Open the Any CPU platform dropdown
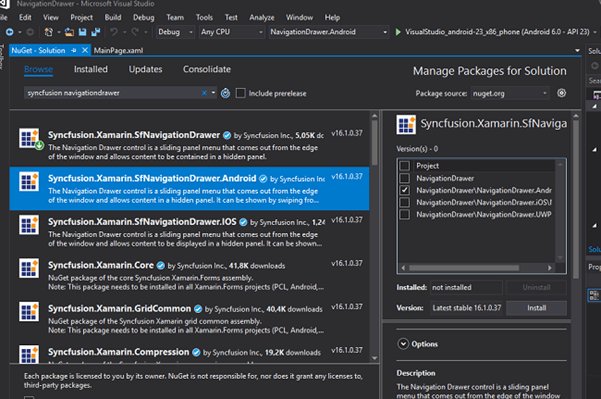This screenshot has height=399, width=601. 232,32
